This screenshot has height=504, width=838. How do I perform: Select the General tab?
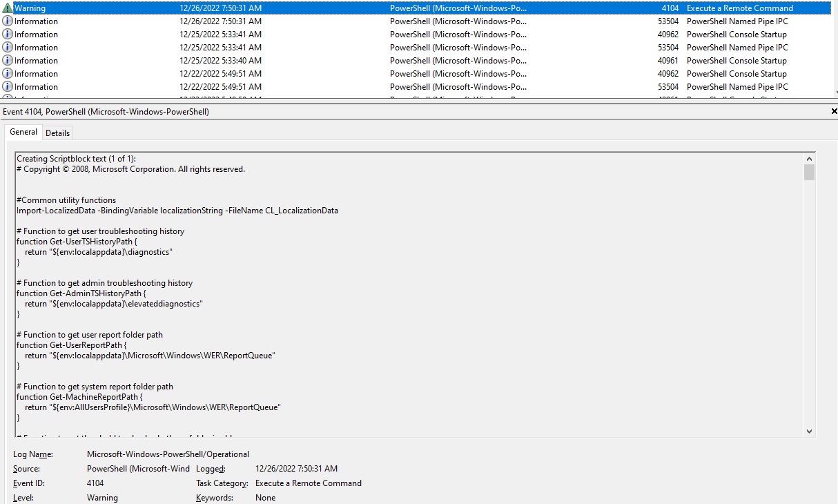[x=23, y=132]
